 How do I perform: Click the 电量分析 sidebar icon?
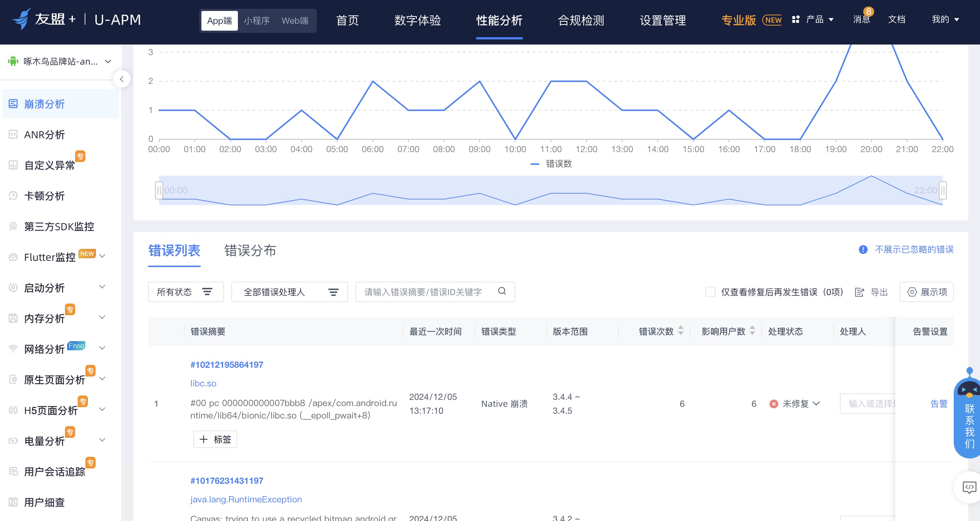click(x=13, y=441)
